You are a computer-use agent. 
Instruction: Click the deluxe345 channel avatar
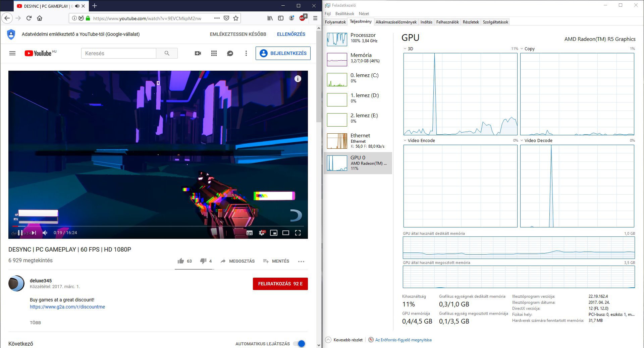tap(16, 283)
